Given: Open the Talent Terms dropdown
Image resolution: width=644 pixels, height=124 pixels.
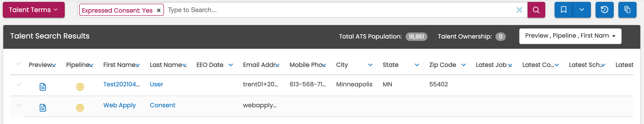Looking at the screenshot, I should [x=34, y=10].
